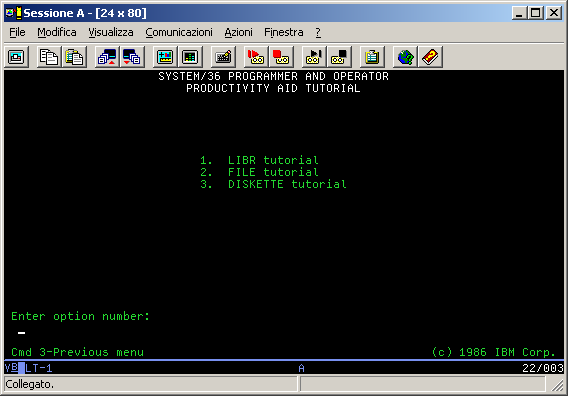568x396 pixels.
Task: Open the Visualizza menu
Action: 111,32
